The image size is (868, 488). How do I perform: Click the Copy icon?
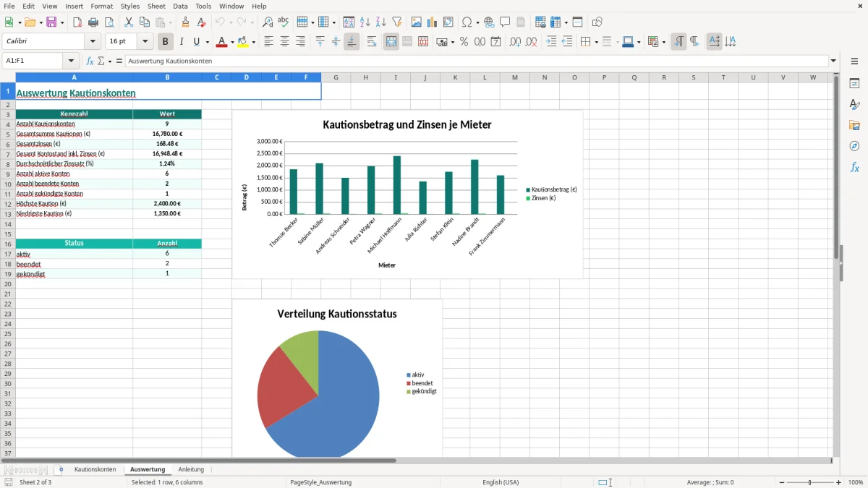pyautogui.click(x=145, y=22)
